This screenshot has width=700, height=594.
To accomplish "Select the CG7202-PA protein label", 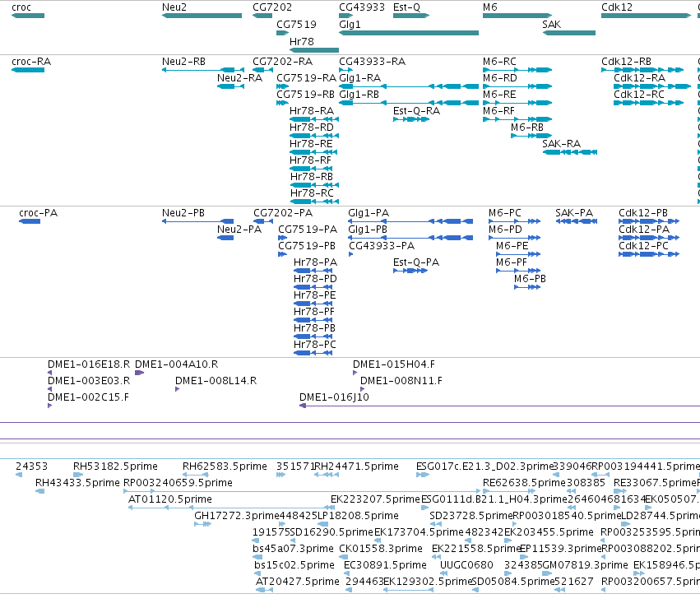I will point(283,213).
